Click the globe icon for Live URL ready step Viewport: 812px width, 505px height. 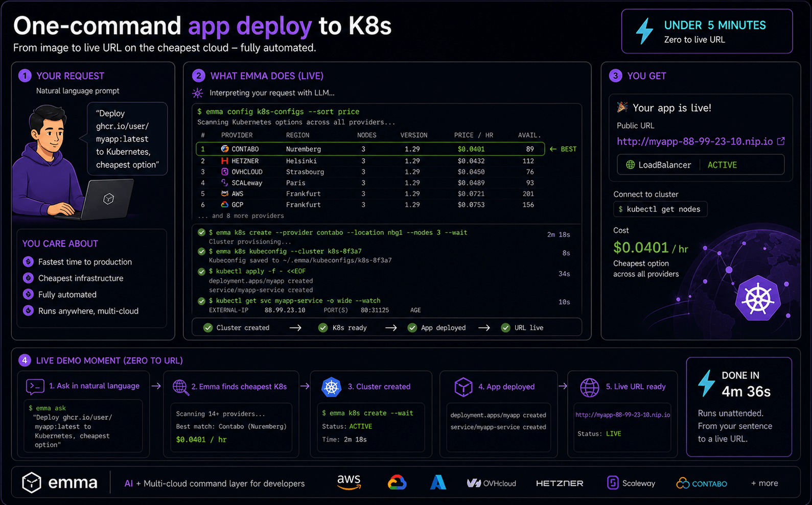click(x=589, y=388)
